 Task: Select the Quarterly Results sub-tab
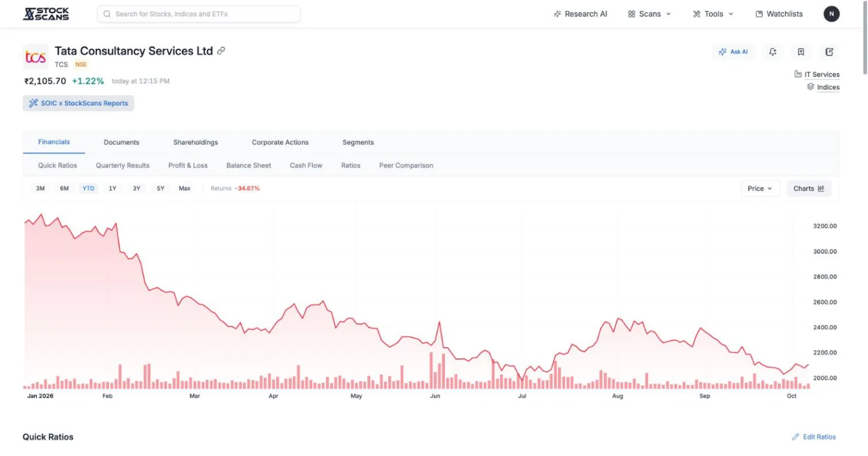[122, 166]
